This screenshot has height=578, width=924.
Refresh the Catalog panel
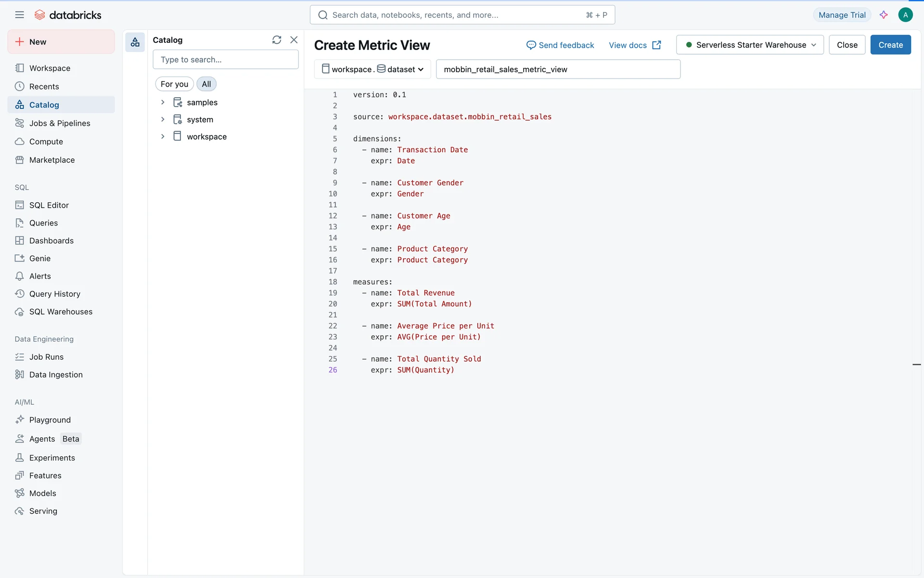[x=277, y=40]
